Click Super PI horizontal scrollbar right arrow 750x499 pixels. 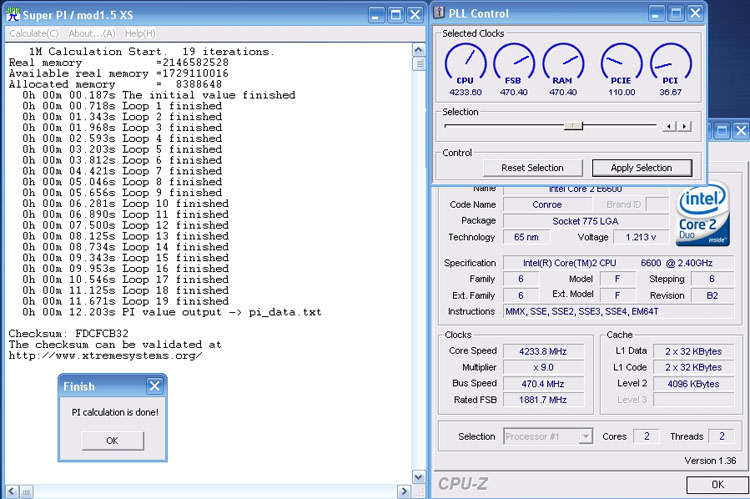click(404, 491)
